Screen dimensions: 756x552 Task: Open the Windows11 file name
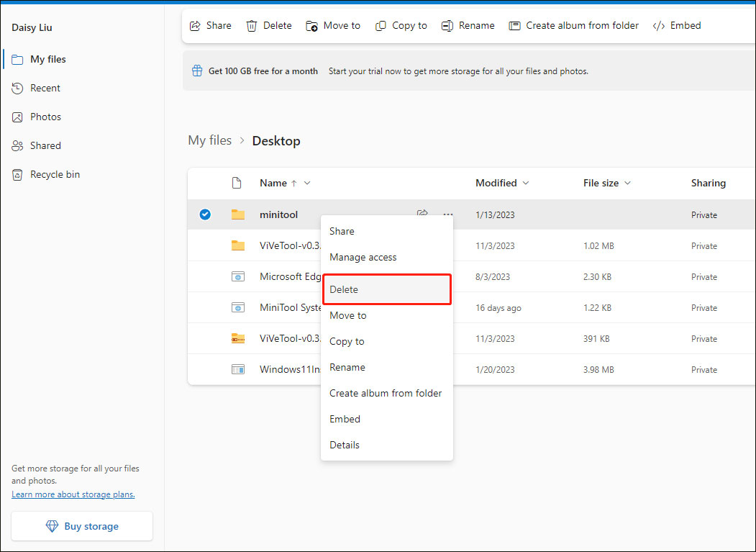[291, 370]
